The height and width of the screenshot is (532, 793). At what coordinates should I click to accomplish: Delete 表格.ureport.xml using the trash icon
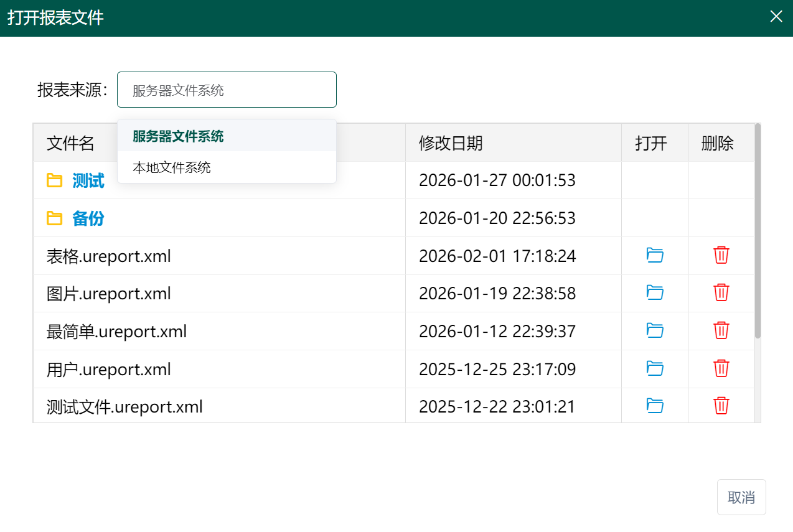(x=721, y=255)
